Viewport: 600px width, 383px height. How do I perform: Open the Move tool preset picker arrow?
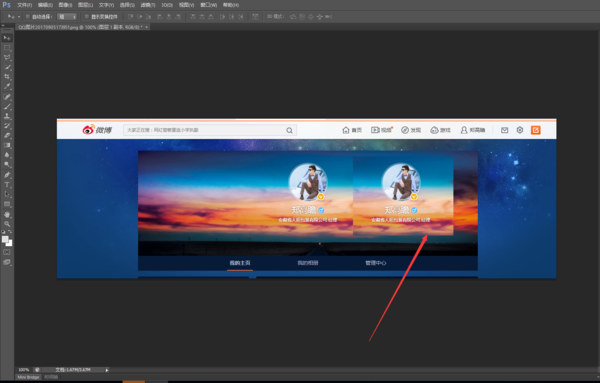[19, 17]
